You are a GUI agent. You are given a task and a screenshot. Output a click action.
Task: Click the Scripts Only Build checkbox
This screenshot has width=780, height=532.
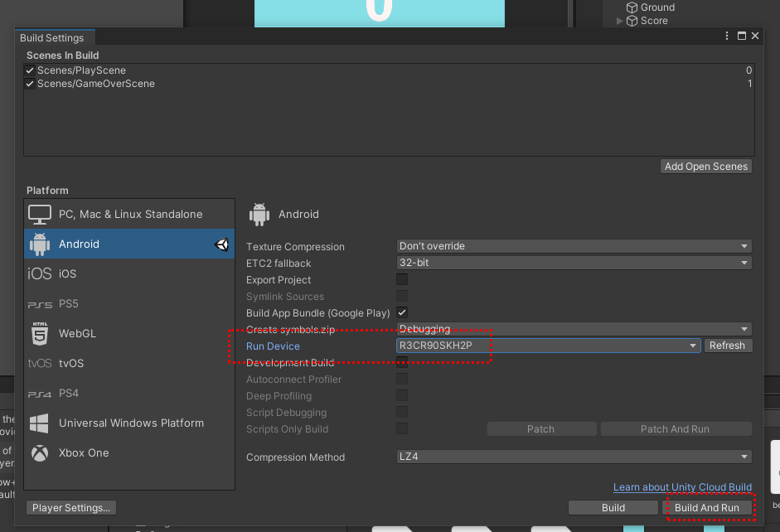click(x=402, y=428)
